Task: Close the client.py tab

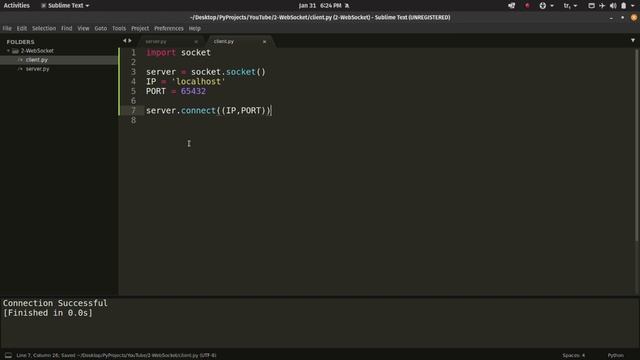Action: pos(264,42)
